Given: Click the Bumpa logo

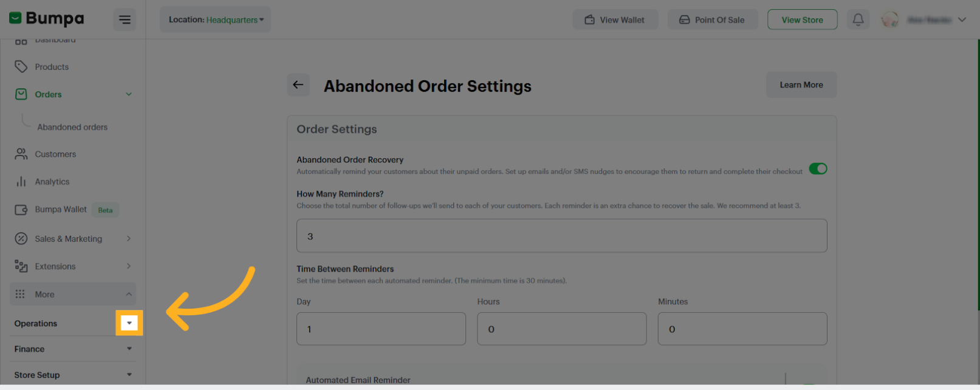Looking at the screenshot, I should coord(46,19).
